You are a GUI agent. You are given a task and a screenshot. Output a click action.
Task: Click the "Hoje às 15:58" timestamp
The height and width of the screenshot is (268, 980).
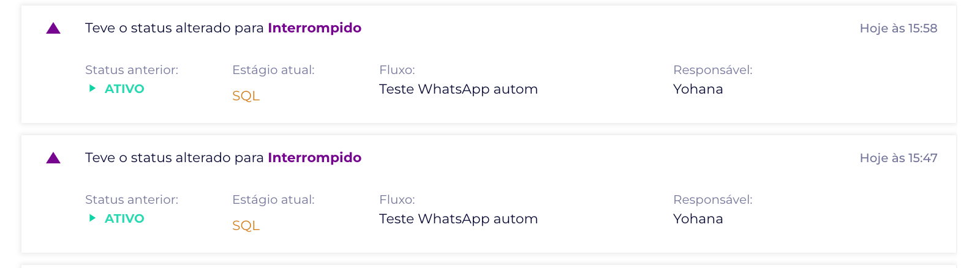click(x=898, y=29)
